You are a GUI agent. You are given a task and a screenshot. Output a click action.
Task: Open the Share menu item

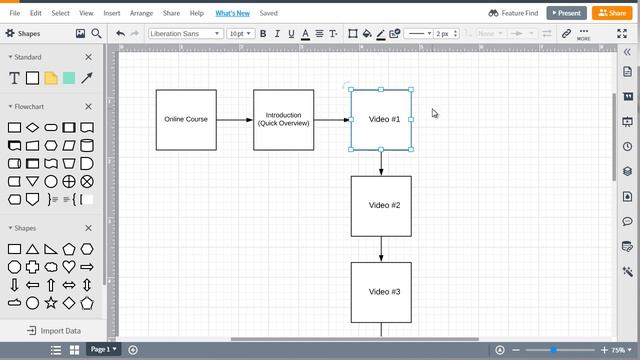tap(171, 13)
